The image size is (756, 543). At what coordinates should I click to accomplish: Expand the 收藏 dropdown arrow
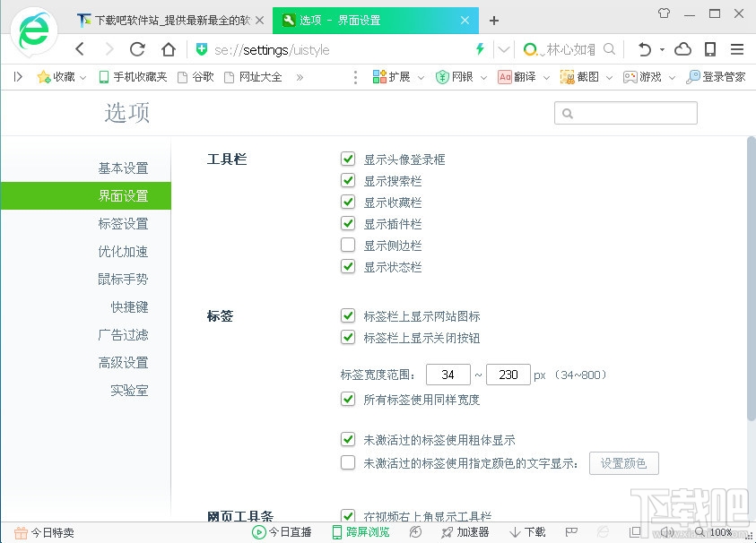point(83,78)
